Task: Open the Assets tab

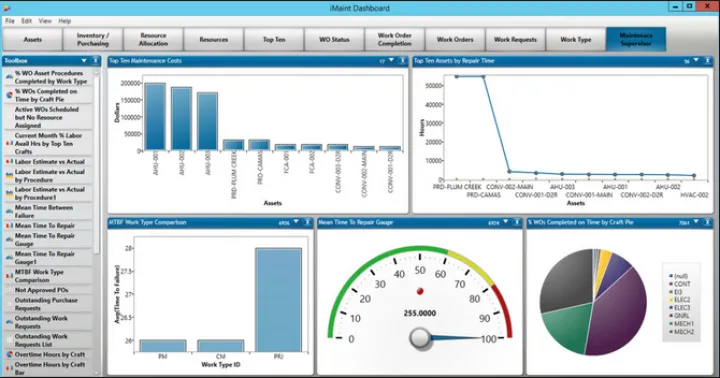Action: [x=33, y=39]
